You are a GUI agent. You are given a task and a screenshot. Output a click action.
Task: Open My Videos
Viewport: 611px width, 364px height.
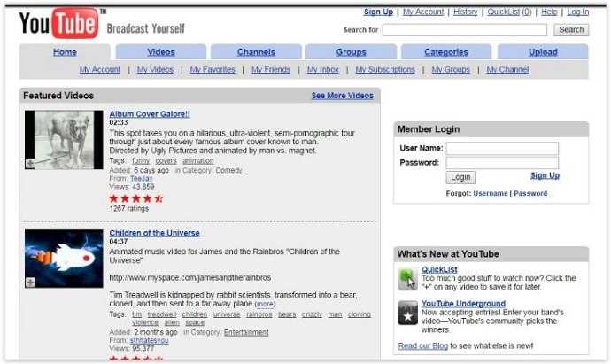[x=155, y=70]
